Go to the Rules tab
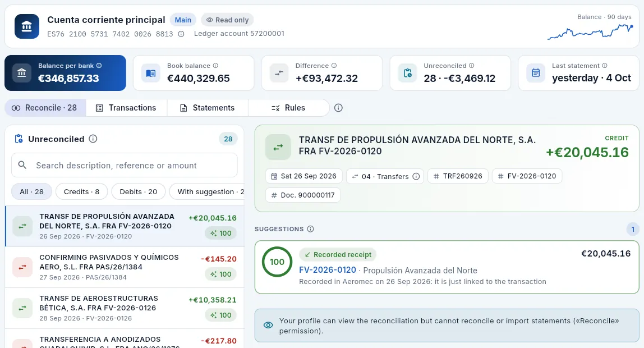Image resolution: width=644 pixels, height=348 pixels. pyautogui.click(x=289, y=108)
